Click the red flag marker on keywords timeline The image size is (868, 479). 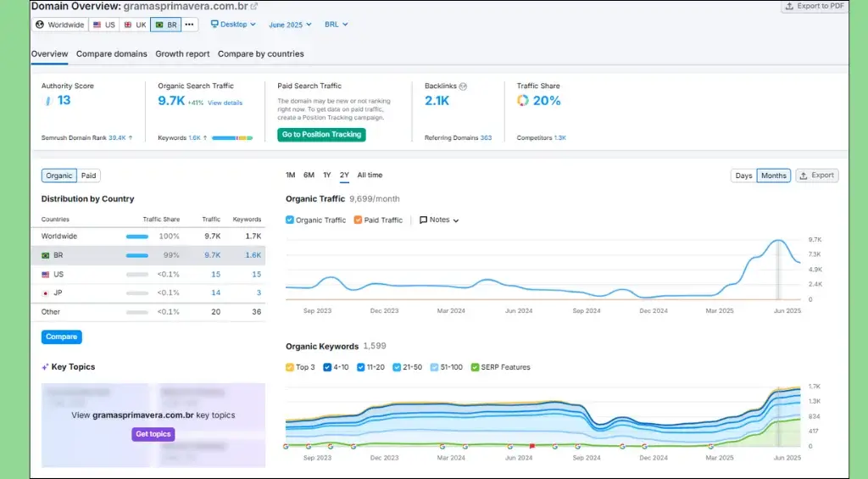[532, 446]
